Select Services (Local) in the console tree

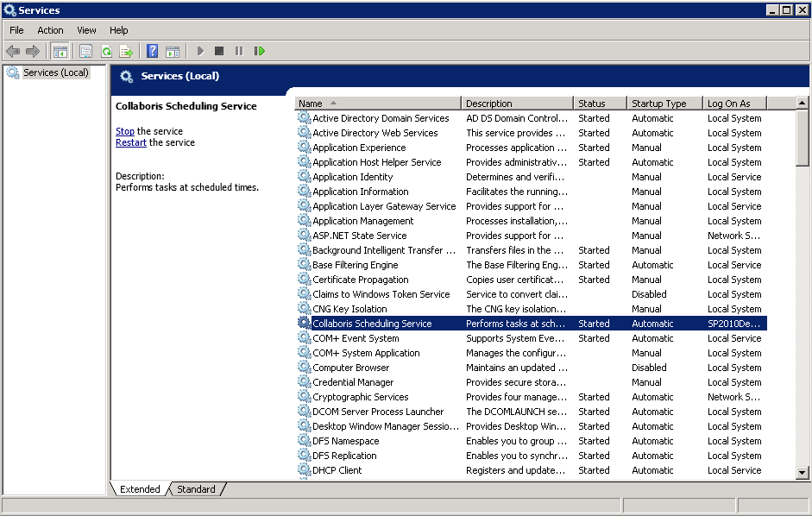click(x=55, y=72)
